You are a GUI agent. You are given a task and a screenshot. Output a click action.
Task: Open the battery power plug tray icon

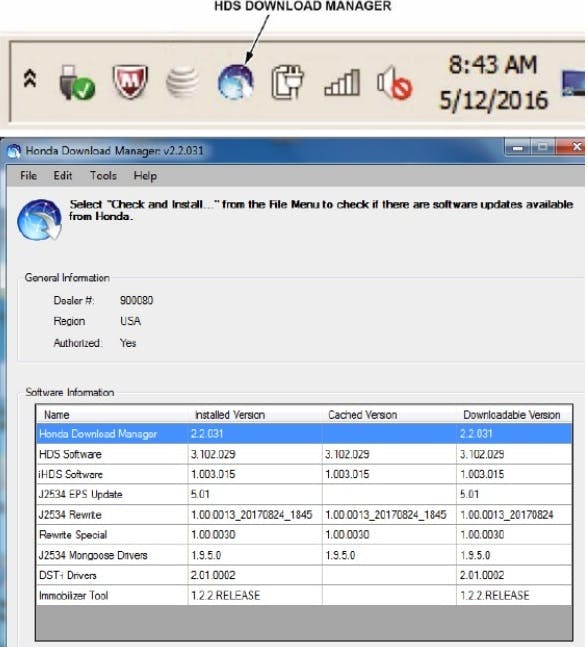tap(288, 82)
